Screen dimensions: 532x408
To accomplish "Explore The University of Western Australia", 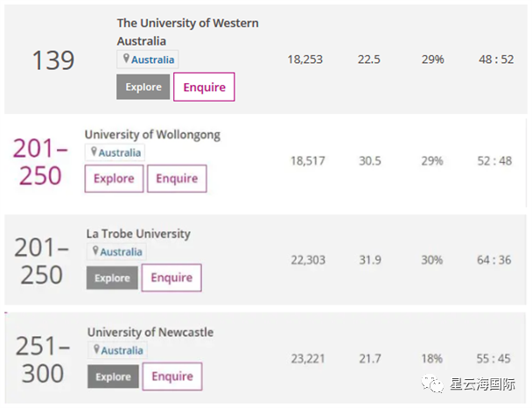I will coord(143,87).
